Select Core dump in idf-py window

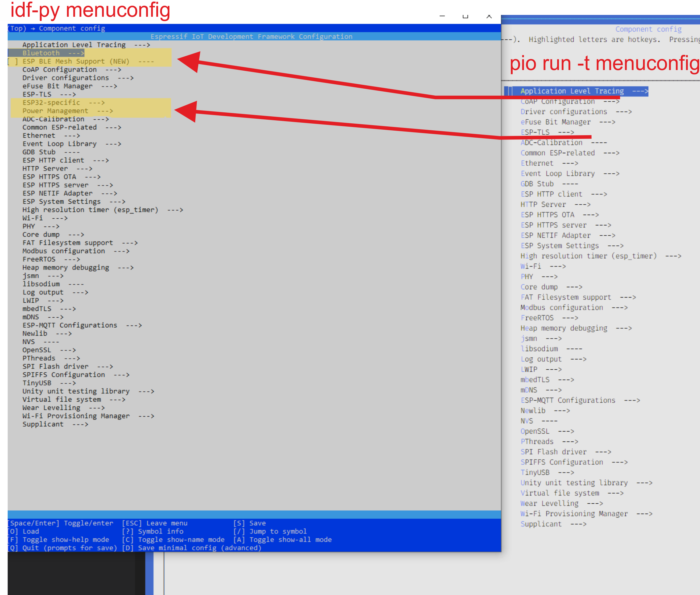(x=53, y=234)
